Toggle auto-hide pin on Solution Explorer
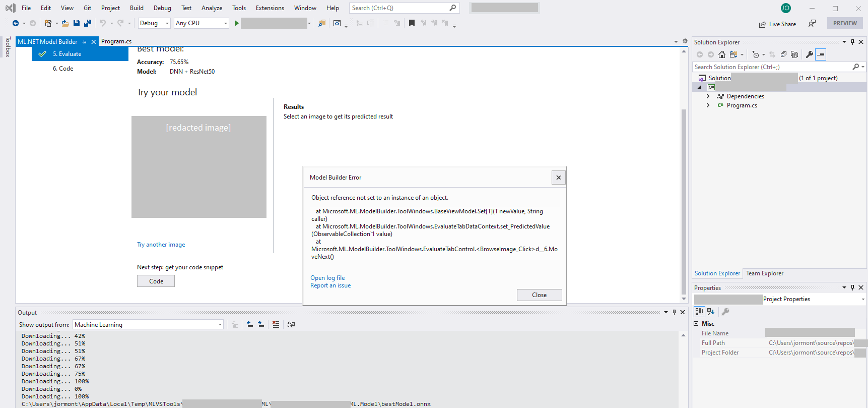The image size is (868, 408). pos(852,42)
